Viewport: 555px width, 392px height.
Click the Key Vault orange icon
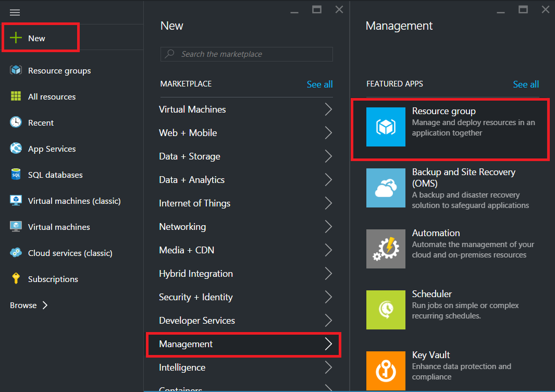pos(386,371)
